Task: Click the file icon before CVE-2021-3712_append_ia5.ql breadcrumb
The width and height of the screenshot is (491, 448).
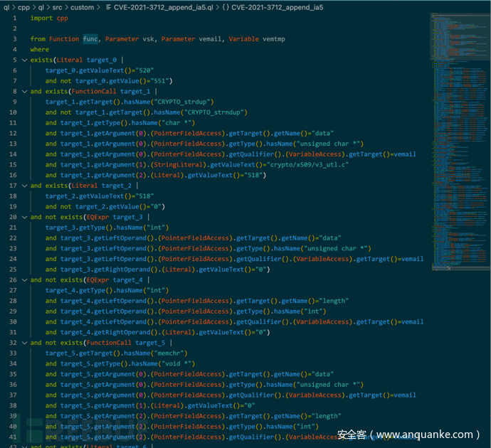Action: coord(108,7)
